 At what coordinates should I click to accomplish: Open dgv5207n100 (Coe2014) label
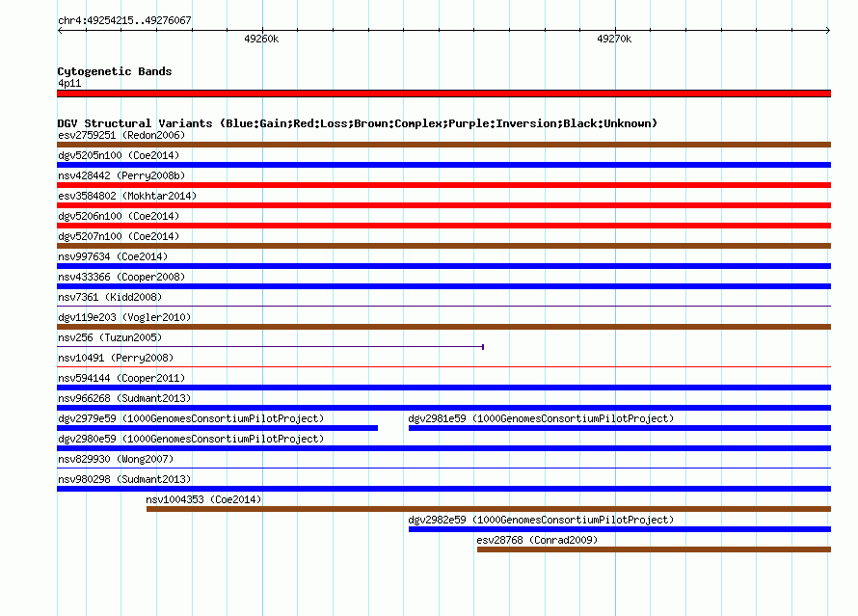click(119, 236)
